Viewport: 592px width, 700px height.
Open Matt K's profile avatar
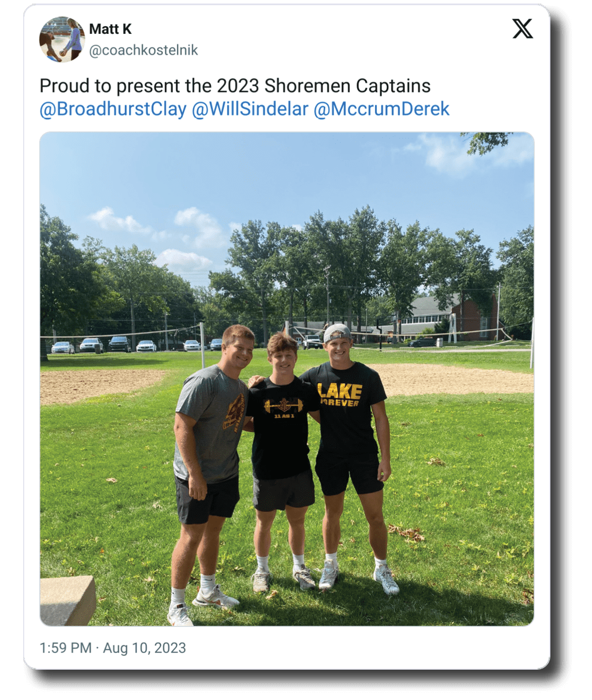(x=62, y=39)
